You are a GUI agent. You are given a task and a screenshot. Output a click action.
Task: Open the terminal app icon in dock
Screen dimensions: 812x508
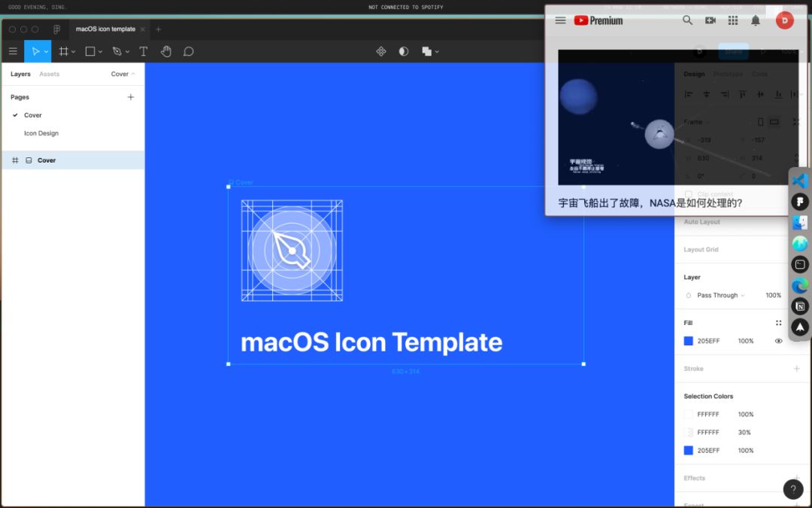800,264
